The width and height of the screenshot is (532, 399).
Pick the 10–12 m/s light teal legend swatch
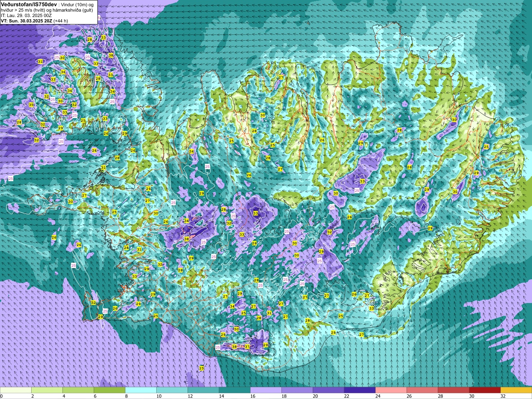(172, 390)
